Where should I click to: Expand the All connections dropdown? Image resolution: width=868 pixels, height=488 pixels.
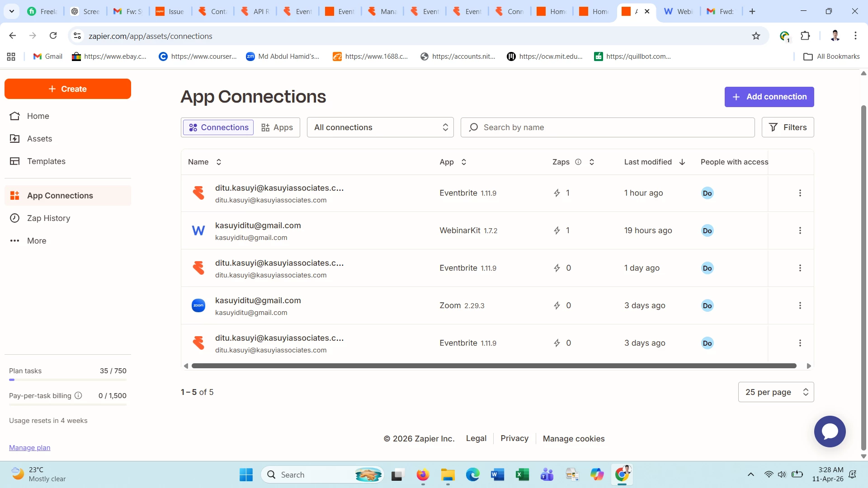380,127
